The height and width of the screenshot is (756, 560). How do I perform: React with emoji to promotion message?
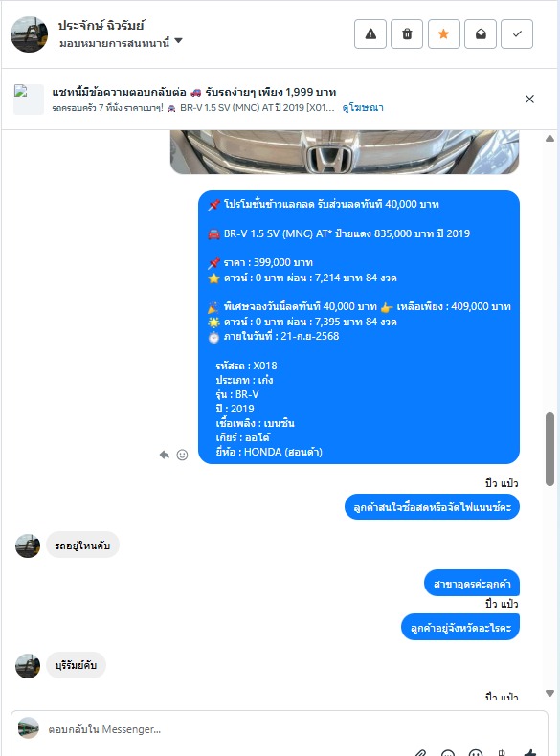(182, 455)
